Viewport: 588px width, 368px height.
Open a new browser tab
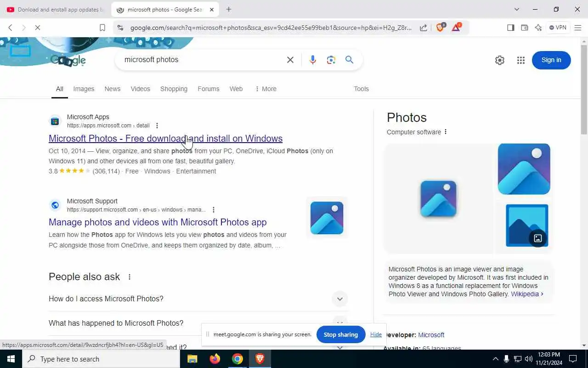point(229,9)
